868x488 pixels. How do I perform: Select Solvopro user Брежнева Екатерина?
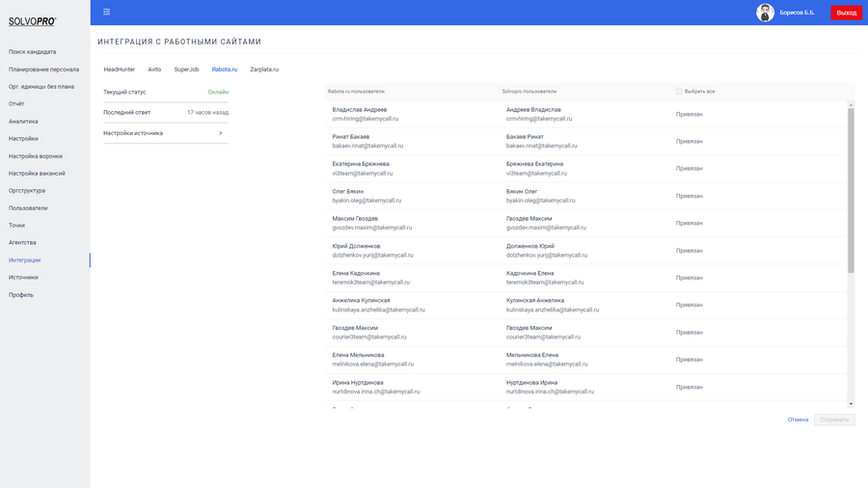coord(534,164)
